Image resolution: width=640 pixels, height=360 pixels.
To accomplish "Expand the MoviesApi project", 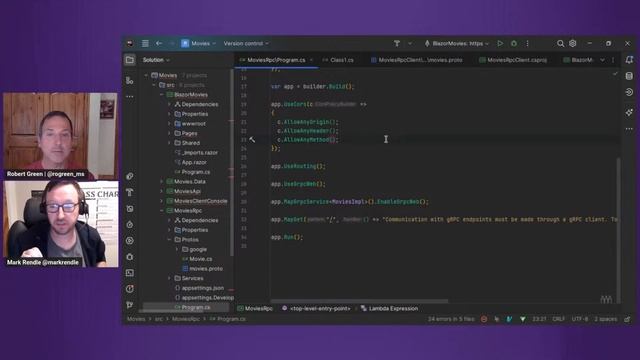I will (x=162, y=191).
